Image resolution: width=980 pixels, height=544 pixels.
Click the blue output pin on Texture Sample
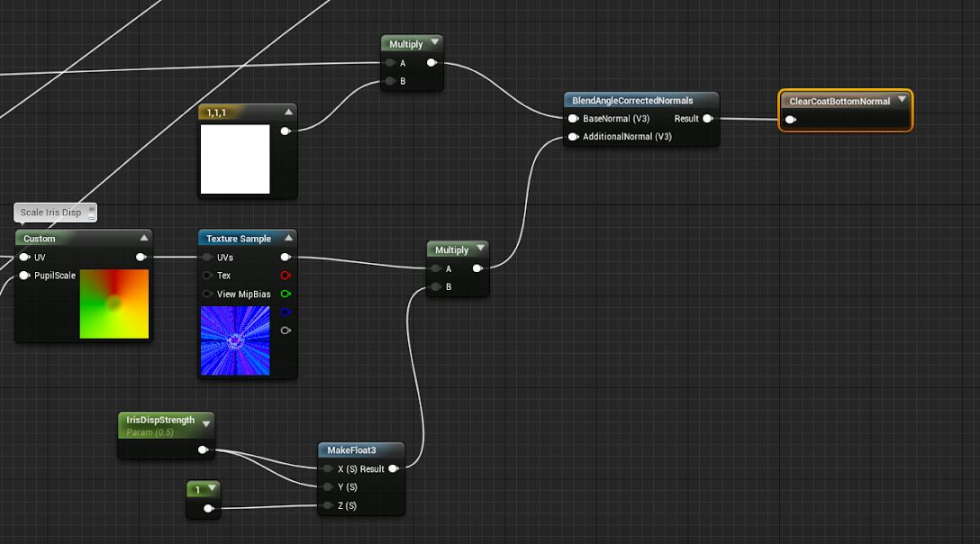point(286,313)
